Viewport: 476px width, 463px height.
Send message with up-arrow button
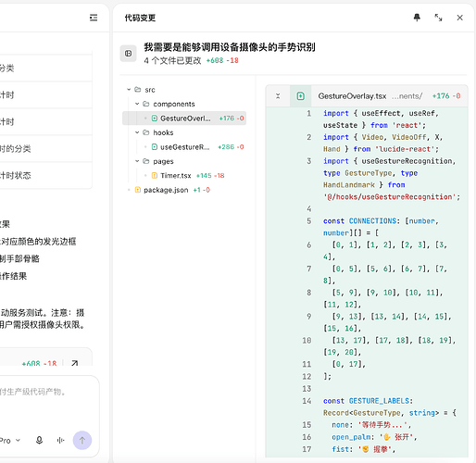(82, 440)
